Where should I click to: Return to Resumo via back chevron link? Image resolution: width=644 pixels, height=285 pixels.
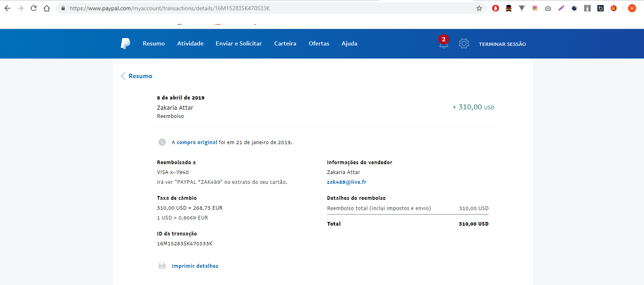pyautogui.click(x=137, y=76)
